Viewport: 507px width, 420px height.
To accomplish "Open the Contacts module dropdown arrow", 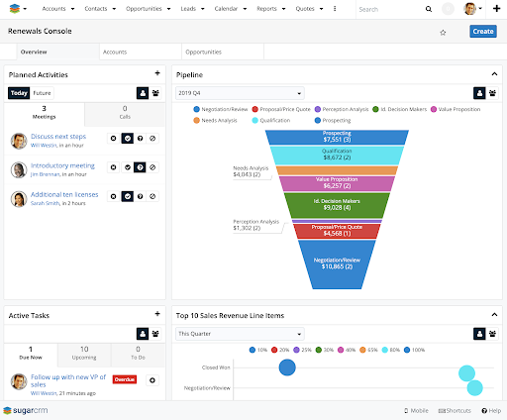I will 114,9.
